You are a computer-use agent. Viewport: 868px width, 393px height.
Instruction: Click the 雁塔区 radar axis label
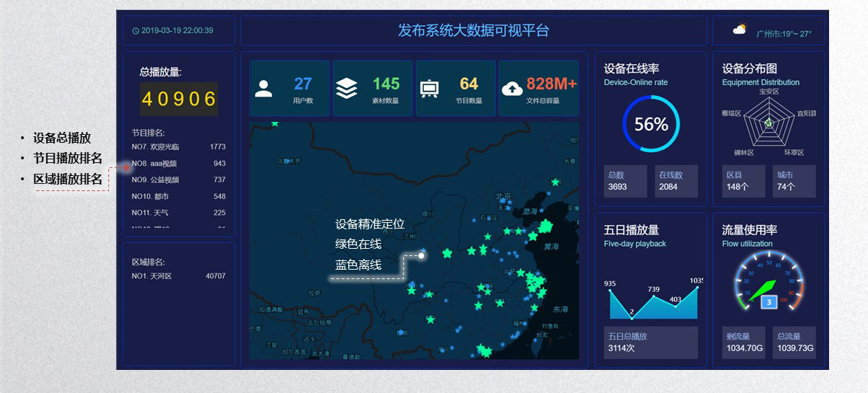click(731, 113)
